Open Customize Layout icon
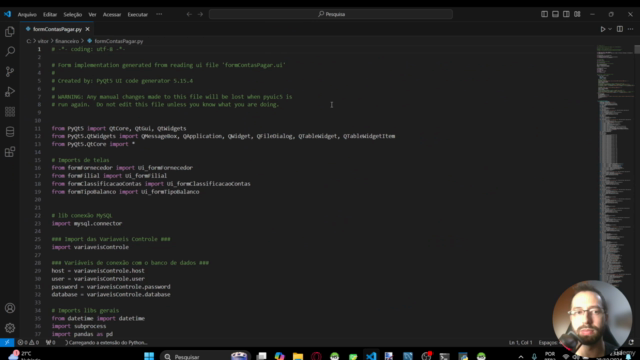The width and height of the screenshot is (640, 360). (x=577, y=14)
